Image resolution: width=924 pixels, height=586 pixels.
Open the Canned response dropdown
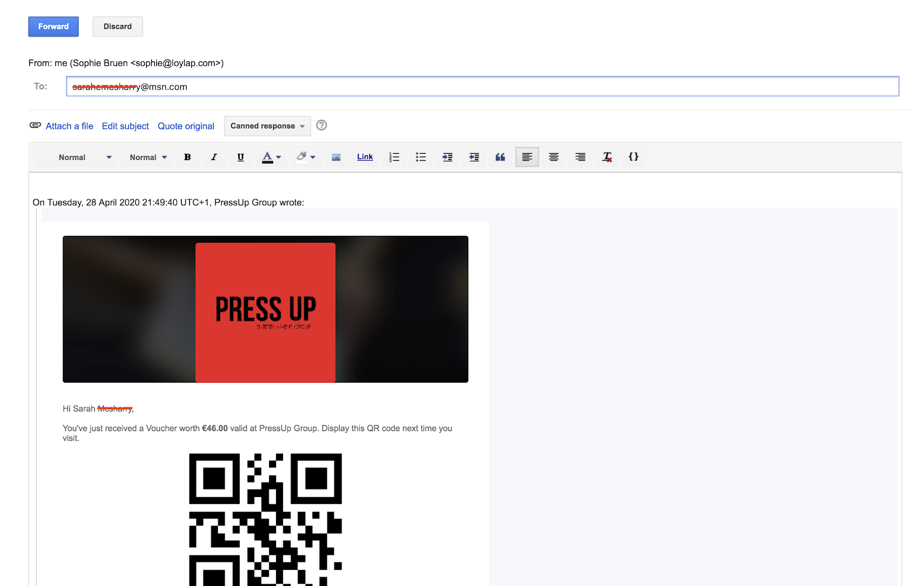coord(267,126)
